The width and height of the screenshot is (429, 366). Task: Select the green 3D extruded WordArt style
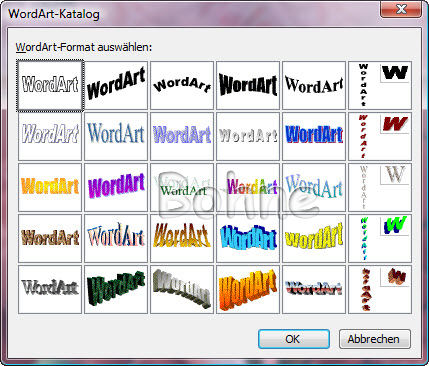click(x=116, y=289)
